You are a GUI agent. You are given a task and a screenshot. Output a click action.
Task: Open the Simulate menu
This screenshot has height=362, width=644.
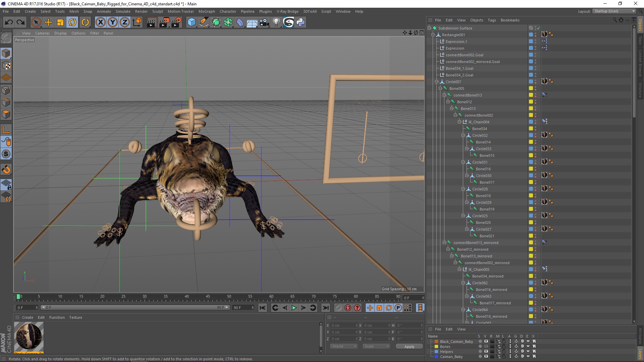[123, 11]
